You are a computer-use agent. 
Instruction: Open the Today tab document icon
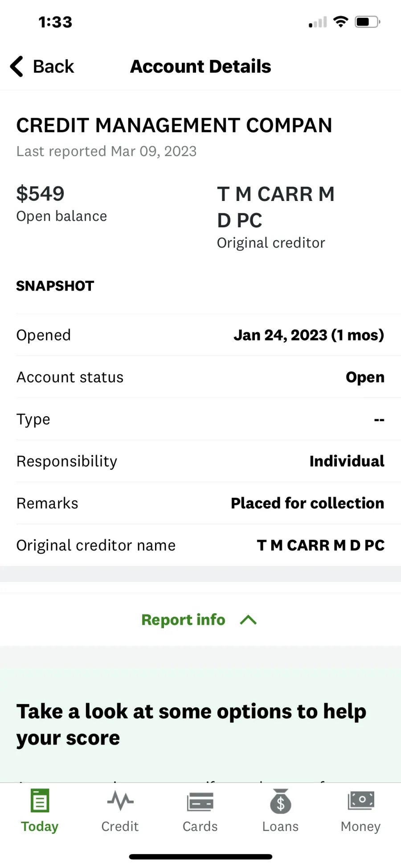[40, 801]
